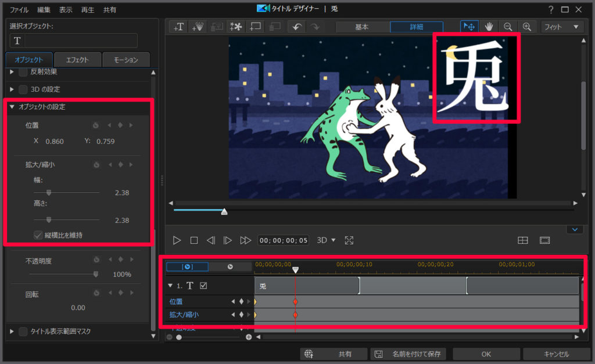
Task: Add keyframe diamond on timeline 拡大/縮小 track
Action: tap(241, 315)
